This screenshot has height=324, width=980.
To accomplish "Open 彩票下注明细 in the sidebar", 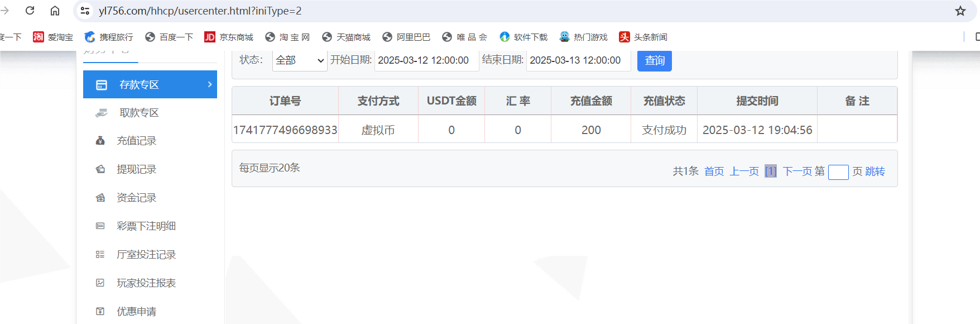I will [146, 226].
